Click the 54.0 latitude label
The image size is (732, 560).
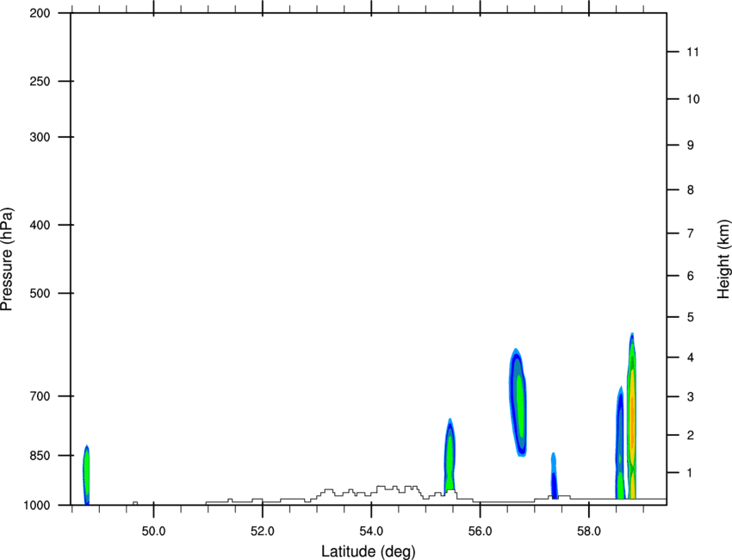point(371,532)
